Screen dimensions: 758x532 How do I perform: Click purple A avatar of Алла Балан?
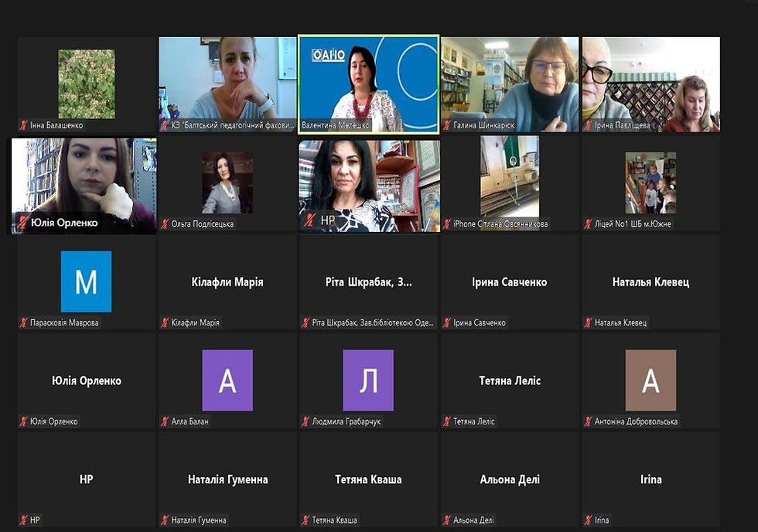coord(227,380)
